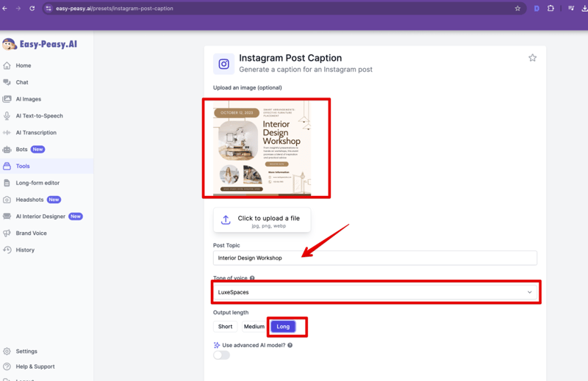Select the Short output length option

click(225, 326)
